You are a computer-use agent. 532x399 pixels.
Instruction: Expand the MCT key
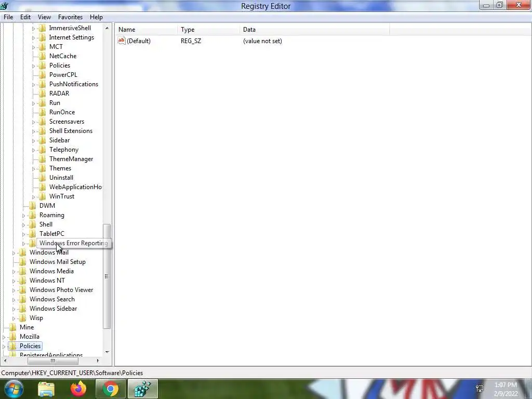[x=33, y=47]
